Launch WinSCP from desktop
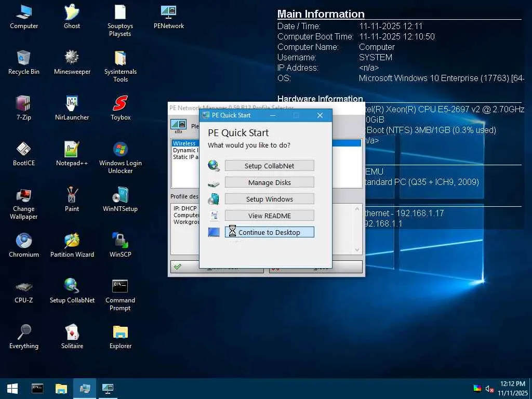This screenshot has width=532, height=399. 120,245
